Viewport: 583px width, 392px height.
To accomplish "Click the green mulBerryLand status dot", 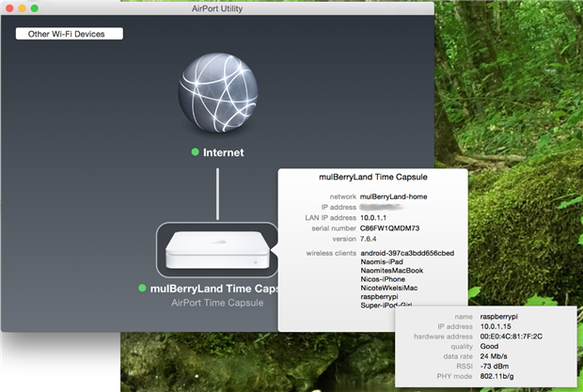I will click(x=142, y=288).
